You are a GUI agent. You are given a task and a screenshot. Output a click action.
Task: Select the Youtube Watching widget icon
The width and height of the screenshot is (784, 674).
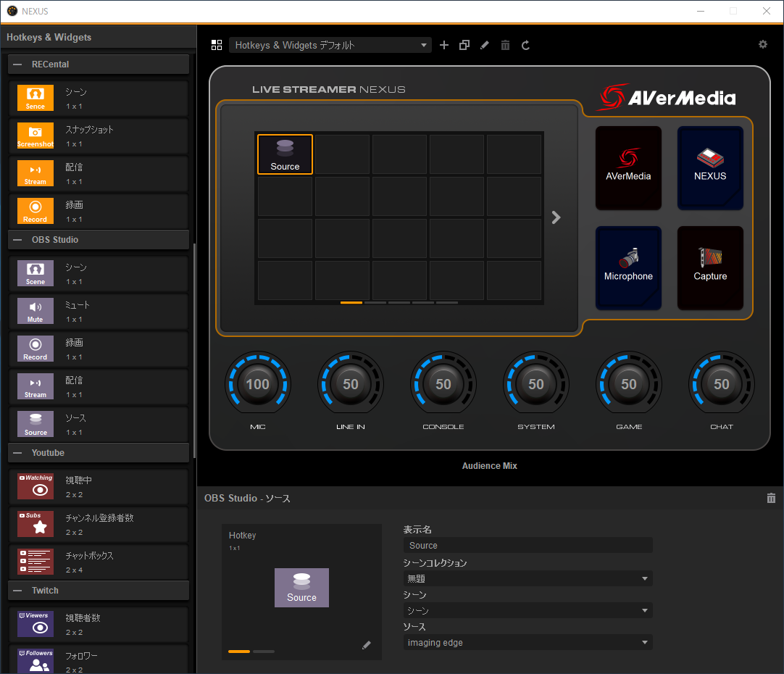(x=35, y=486)
